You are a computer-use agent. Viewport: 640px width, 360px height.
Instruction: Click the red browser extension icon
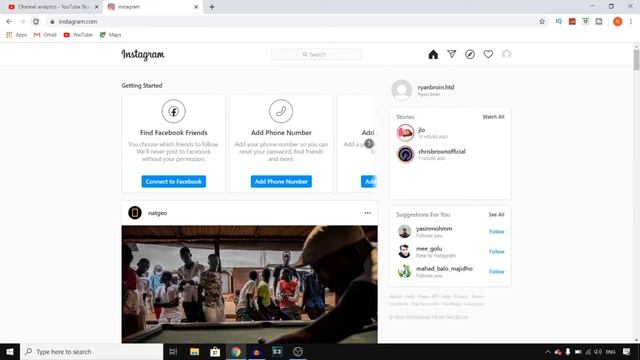tap(572, 21)
